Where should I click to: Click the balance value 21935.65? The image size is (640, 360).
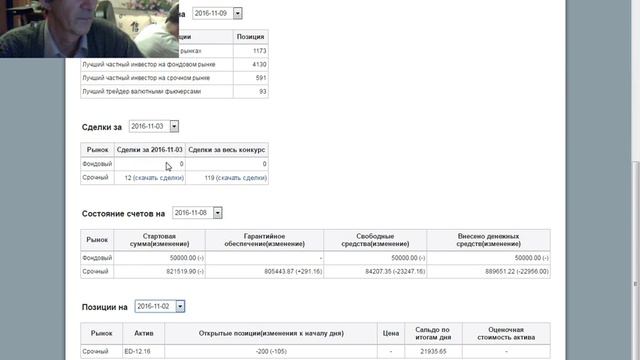[x=433, y=351]
